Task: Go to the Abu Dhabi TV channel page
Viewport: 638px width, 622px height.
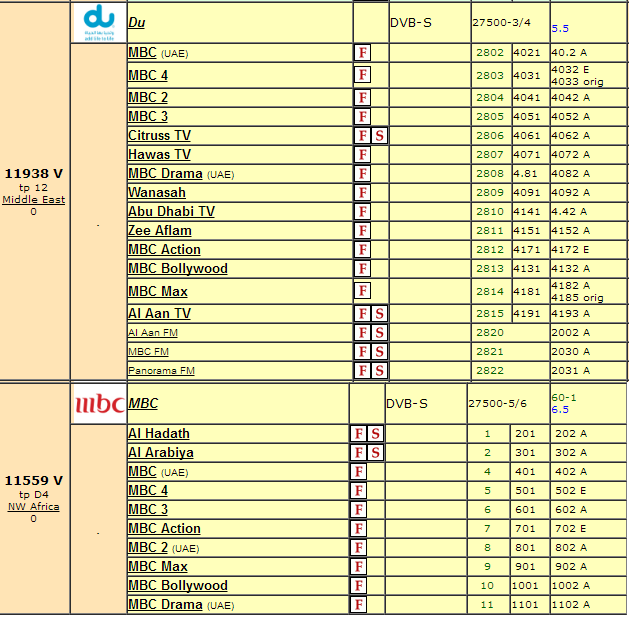Action: [x=171, y=211]
